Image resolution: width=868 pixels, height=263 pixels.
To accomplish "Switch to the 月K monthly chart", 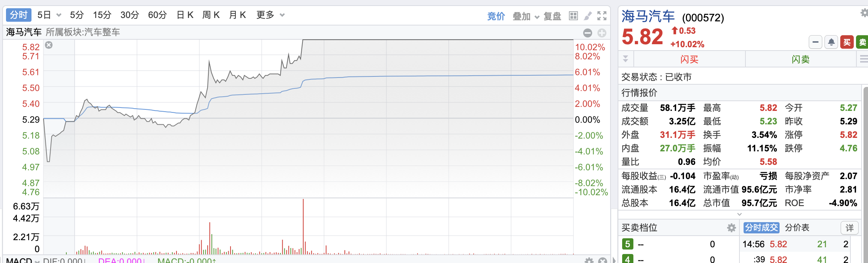I will tap(237, 15).
